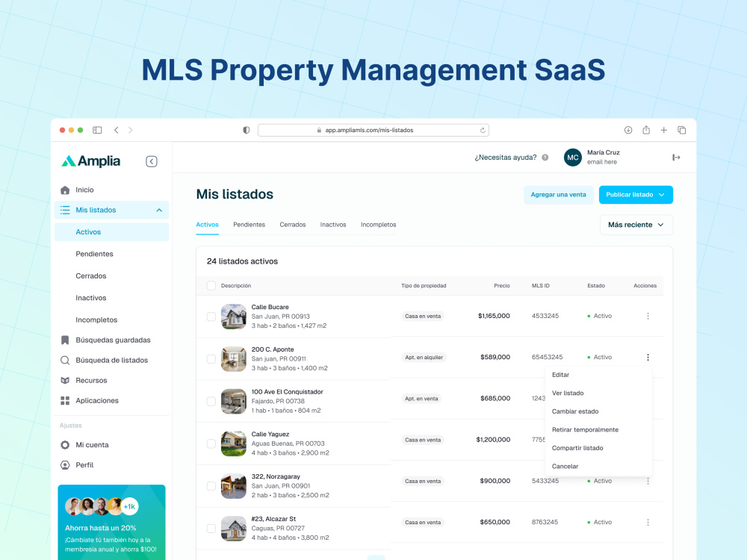Switch to the Pendientes tab
Screen dimensions: 747x560
coord(249,225)
